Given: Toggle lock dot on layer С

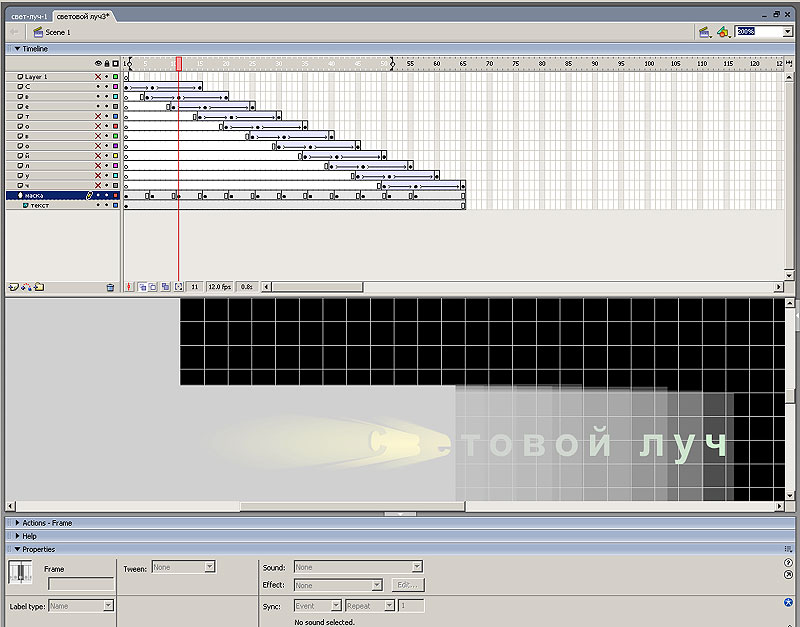Looking at the screenshot, I should pyautogui.click(x=107, y=86).
